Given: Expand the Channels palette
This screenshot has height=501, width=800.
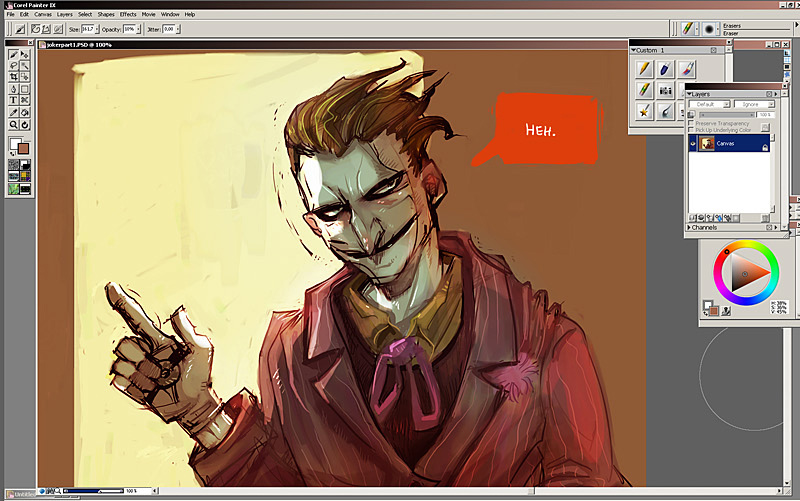Looking at the screenshot, I should click(689, 228).
